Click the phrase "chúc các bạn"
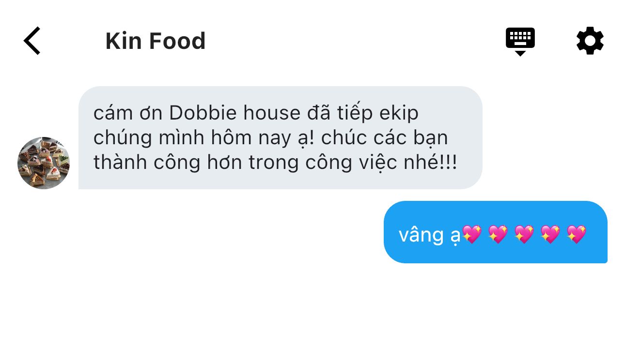The height and width of the screenshot is (364, 625). (385, 138)
